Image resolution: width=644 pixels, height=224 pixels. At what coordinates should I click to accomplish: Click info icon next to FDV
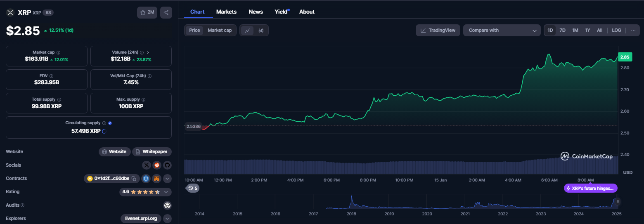click(x=51, y=76)
